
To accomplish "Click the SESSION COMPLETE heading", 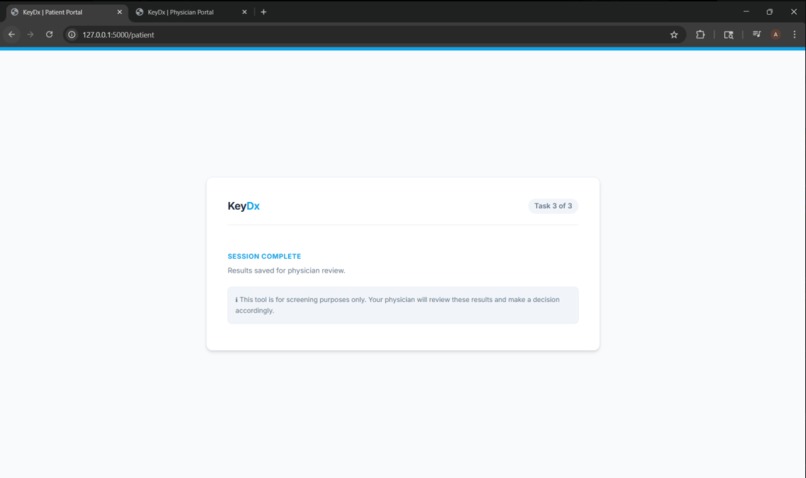I will point(264,256).
